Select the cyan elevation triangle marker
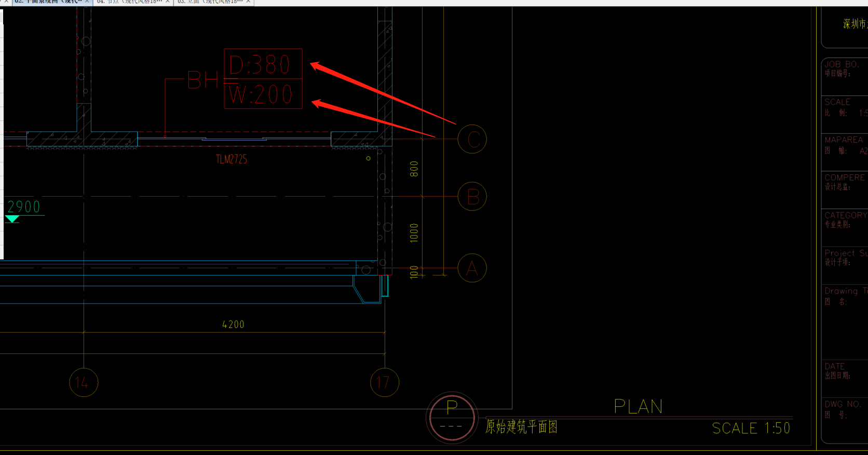Screen dimensions: 868x455 pyautogui.click(x=12, y=219)
